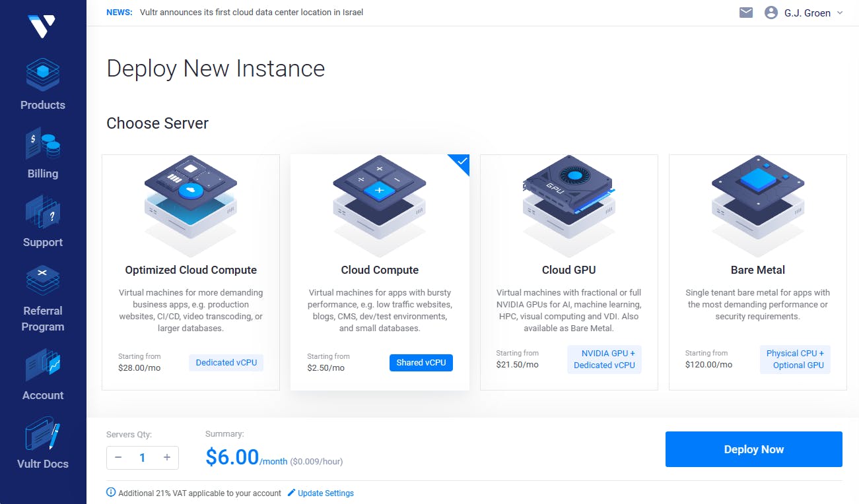Click the Products label in sidebar
This screenshot has height=504, width=859.
[x=43, y=105]
